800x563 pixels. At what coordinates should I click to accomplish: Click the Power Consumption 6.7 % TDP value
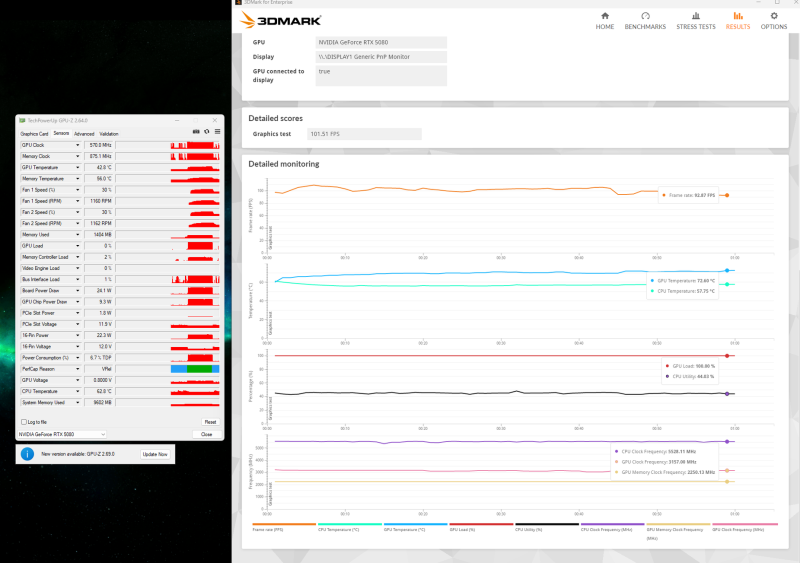point(99,358)
